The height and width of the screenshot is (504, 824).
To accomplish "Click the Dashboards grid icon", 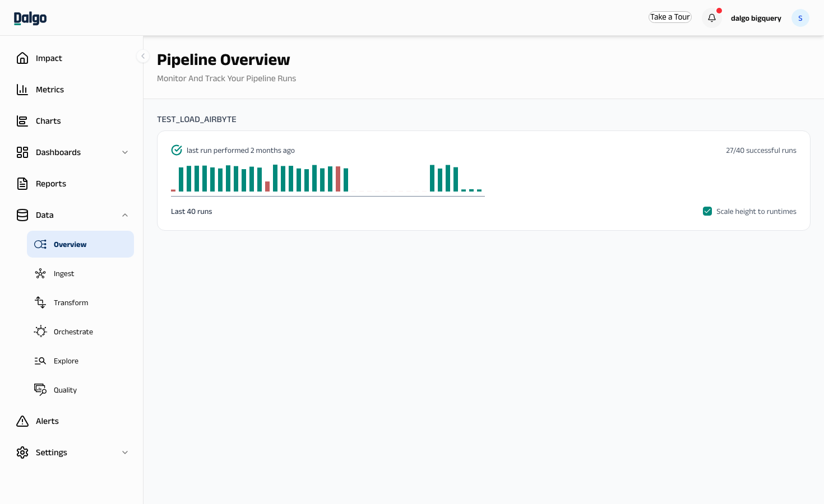I will click(22, 152).
